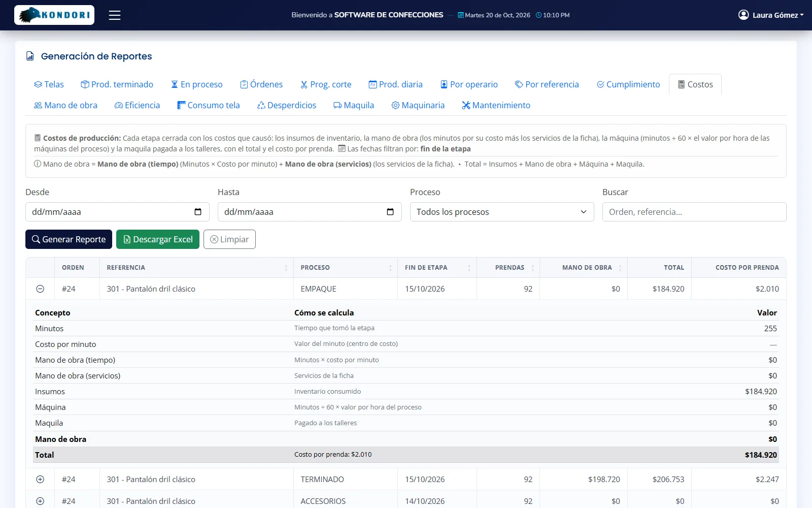Expand the Proceso dropdown
The image size is (812, 508).
502,212
